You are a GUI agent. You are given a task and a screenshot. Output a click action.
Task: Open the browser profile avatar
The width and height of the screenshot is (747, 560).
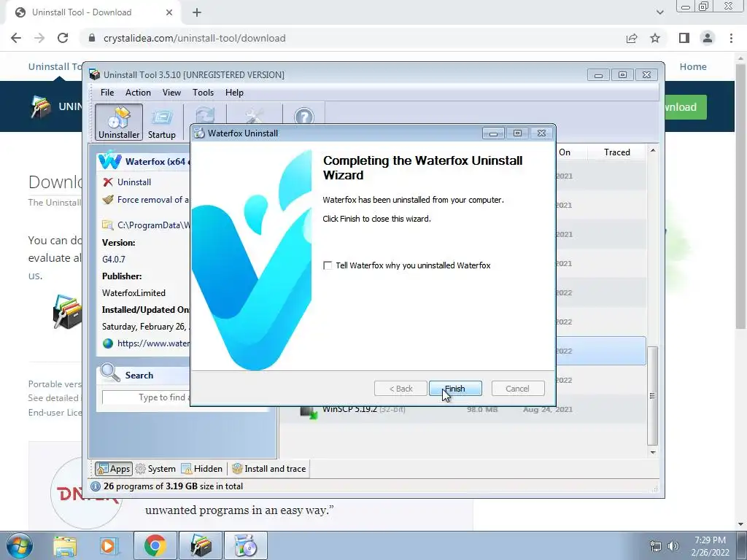tap(708, 38)
